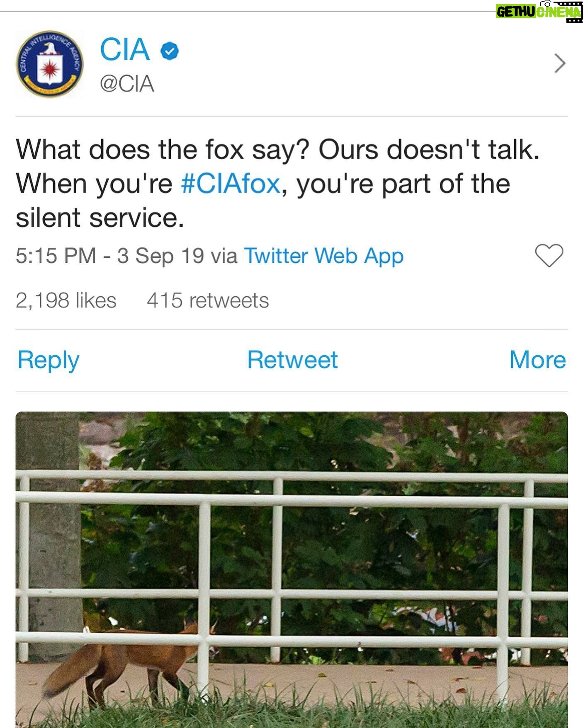
Task: View the 415 retweets list
Action: (x=208, y=300)
